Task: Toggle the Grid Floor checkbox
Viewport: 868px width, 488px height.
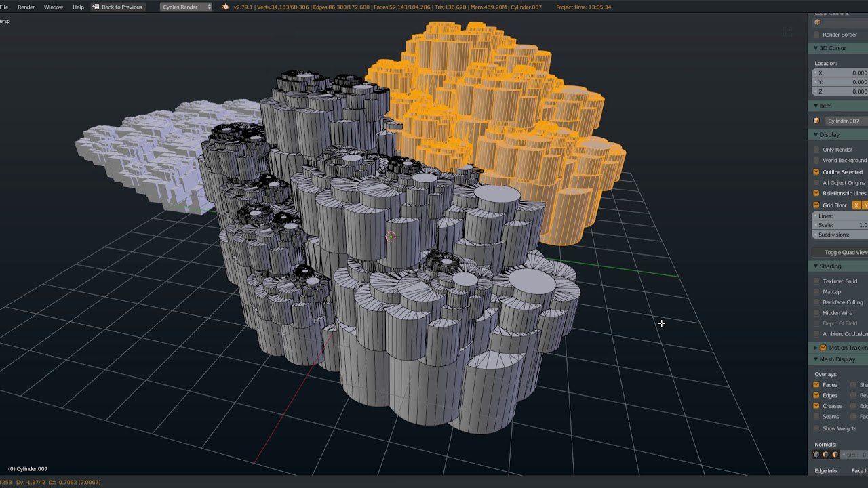Action: (816, 205)
